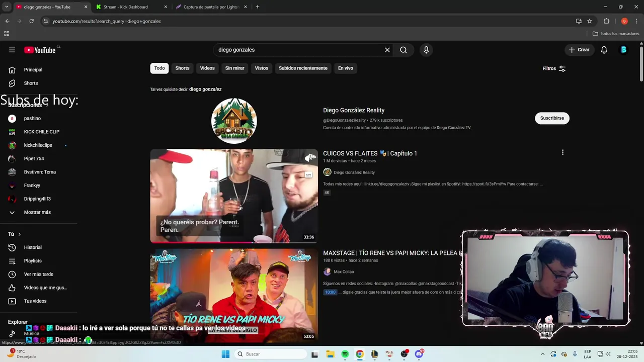Viewport: 644px width, 362px height.
Task: Select the Todo filter chip
Action: (x=159, y=68)
